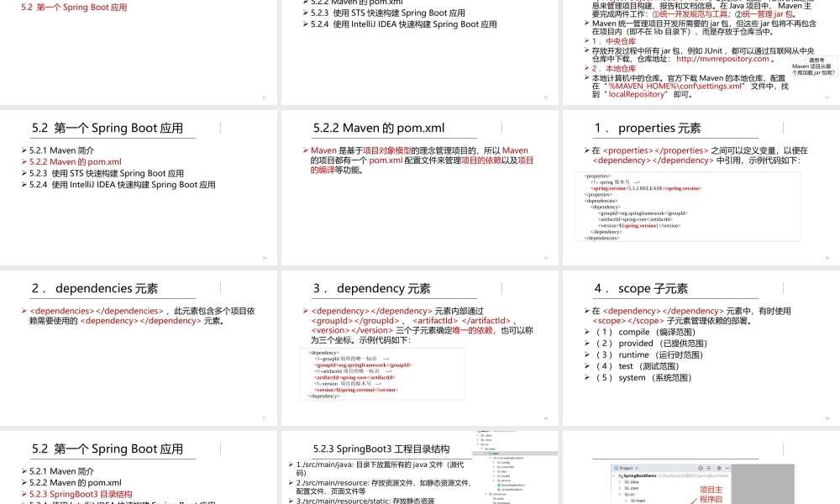Click the red '<dependencies></dependencies>' paragraph

(142, 316)
